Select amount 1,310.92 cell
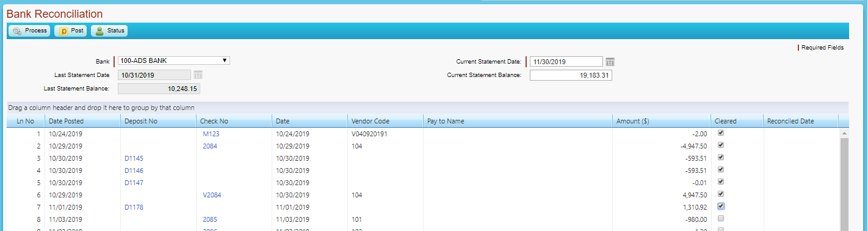The width and height of the screenshot is (868, 231). pos(662,207)
